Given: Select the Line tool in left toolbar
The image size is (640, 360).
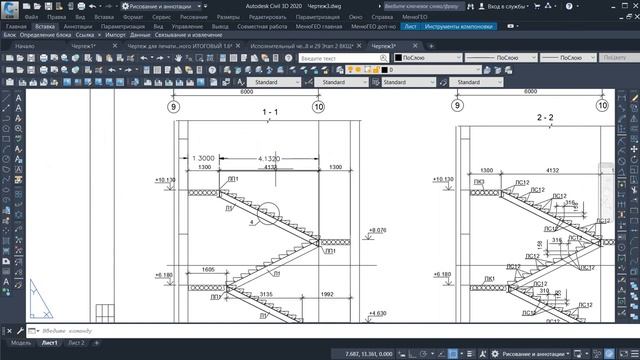Looking at the screenshot, I should 6,98.
